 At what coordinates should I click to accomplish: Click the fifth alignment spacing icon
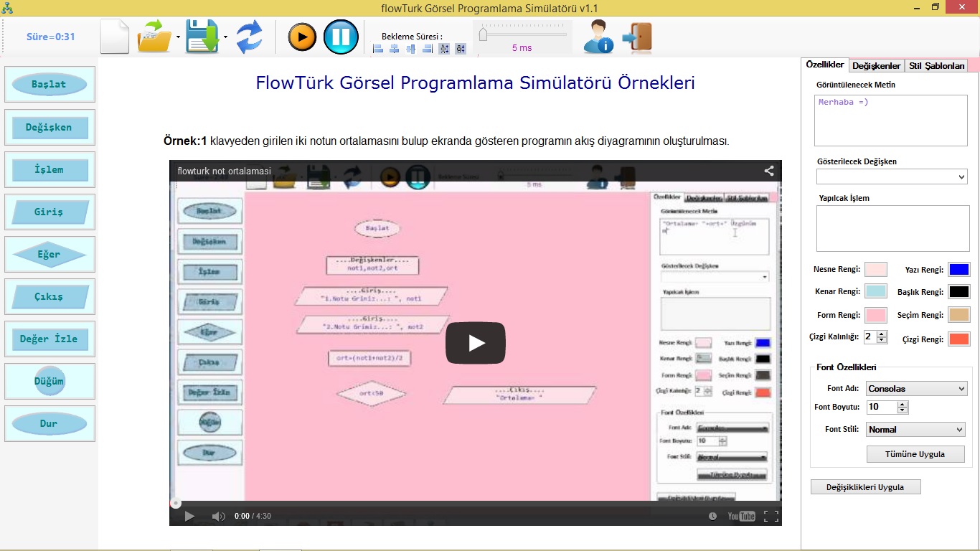tap(444, 49)
